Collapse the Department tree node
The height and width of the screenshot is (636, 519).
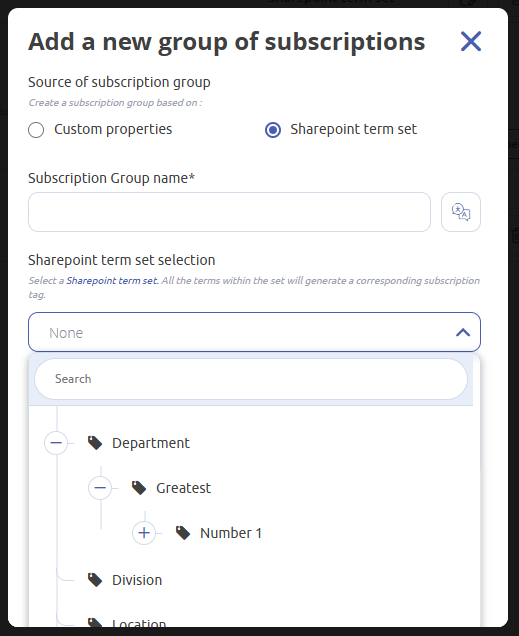(x=56, y=443)
